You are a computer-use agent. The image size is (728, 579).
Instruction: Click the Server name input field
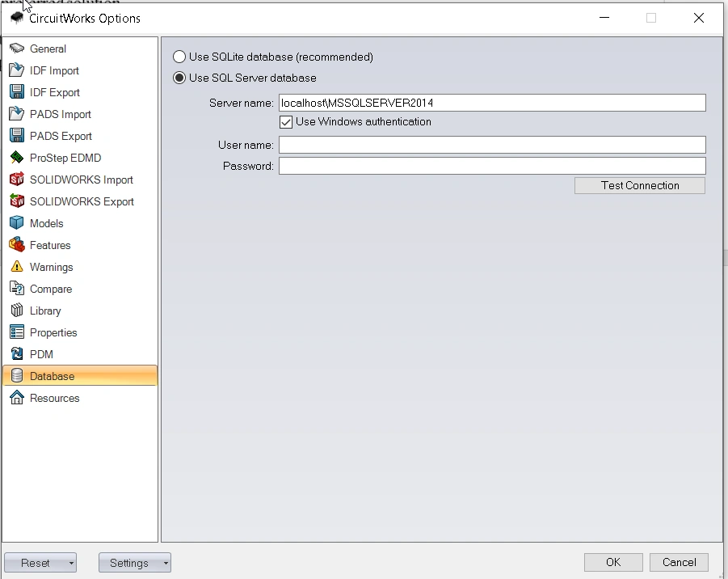(492, 103)
